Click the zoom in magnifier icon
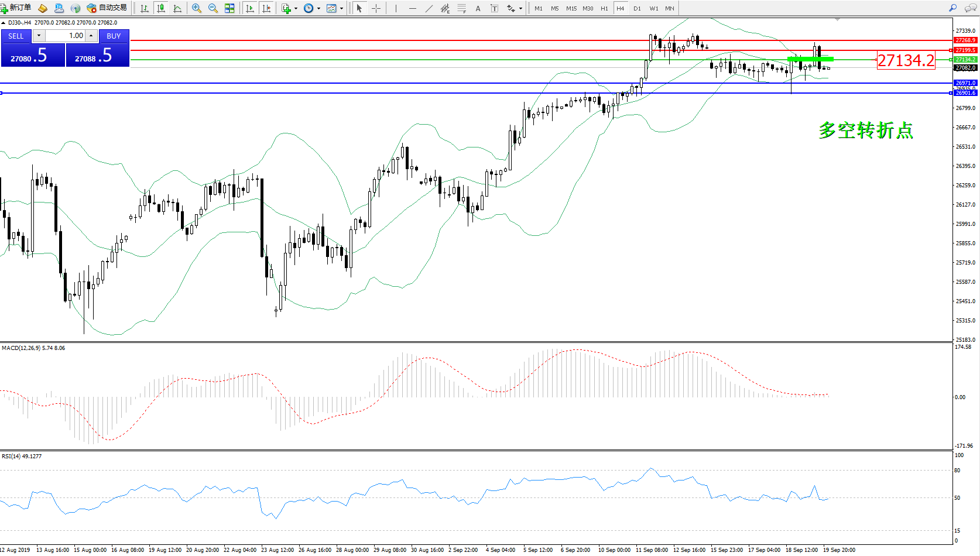 pos(197,8)
